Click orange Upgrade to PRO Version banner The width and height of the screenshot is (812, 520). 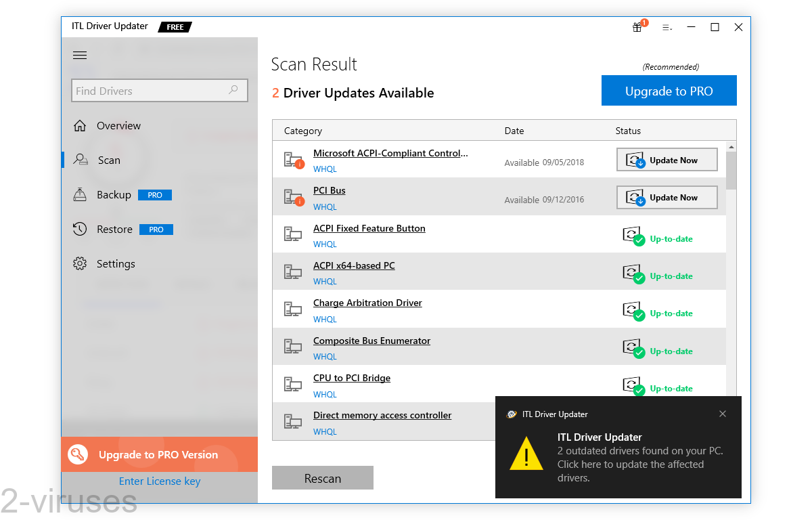[160, 454]
